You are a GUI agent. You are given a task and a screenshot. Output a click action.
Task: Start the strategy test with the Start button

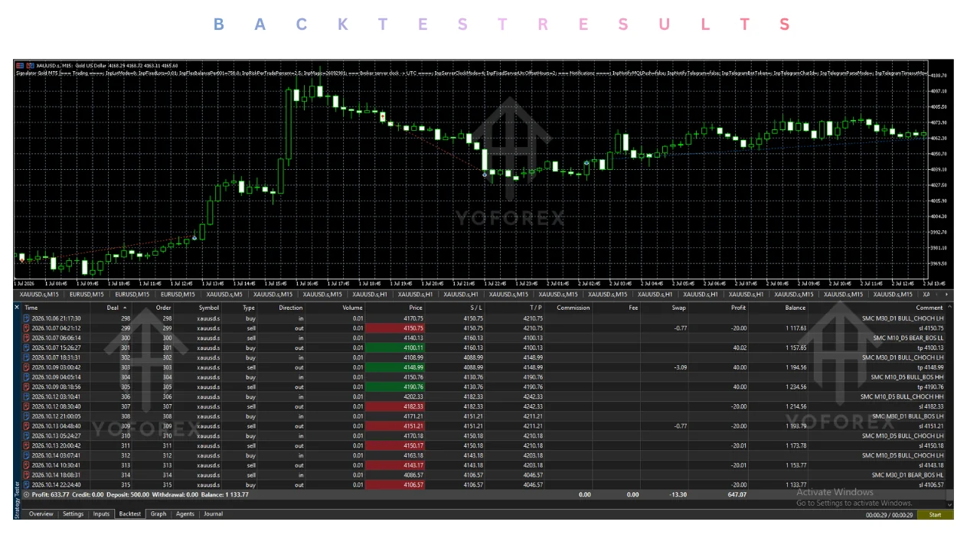(x=935, y=515)
